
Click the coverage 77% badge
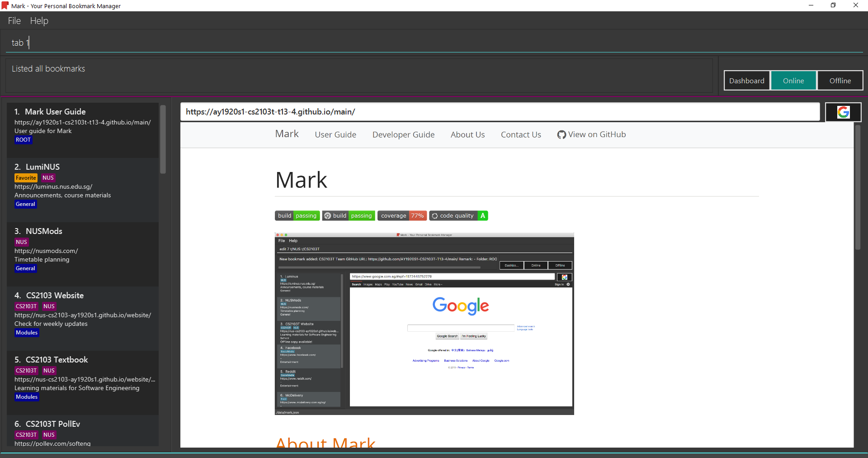pyautogui.click(x=402, y=216)
